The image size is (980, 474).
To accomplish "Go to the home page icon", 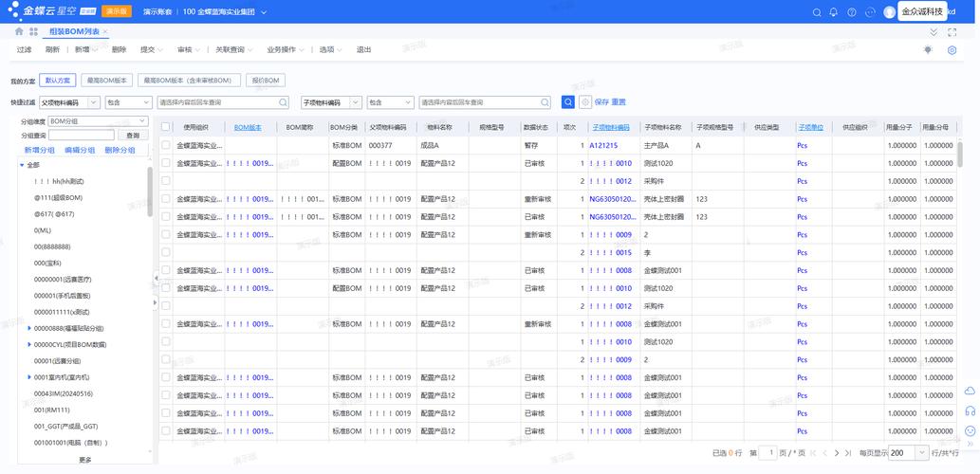I will [x=19, y=31].
